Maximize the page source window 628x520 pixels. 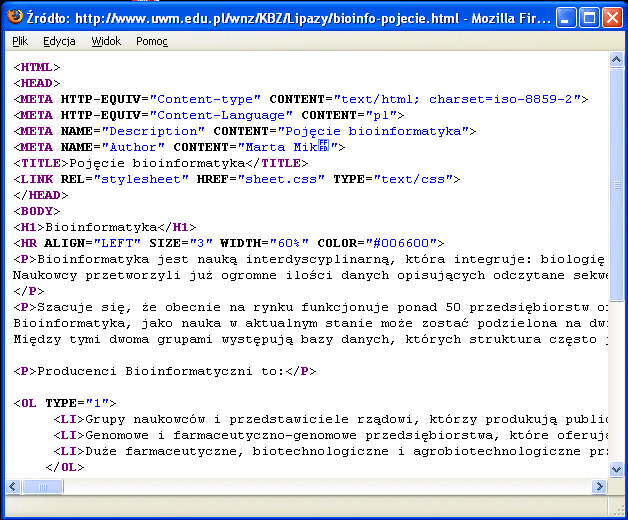[x=590, y=17]
